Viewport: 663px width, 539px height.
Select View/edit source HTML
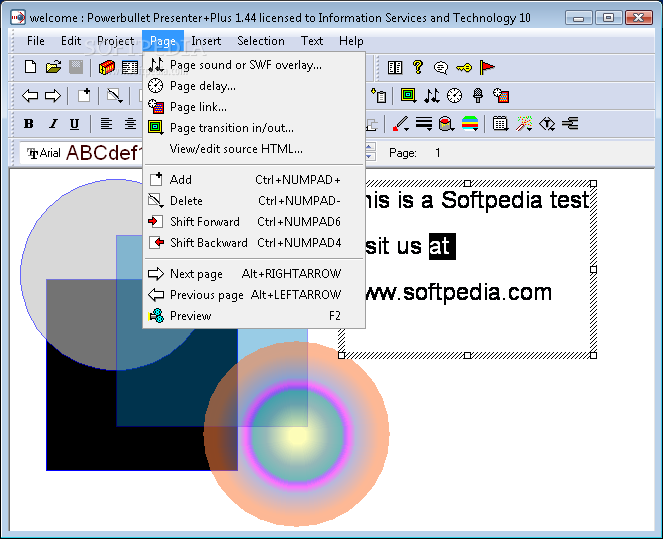pyautogui.click(x=254, y=149)
